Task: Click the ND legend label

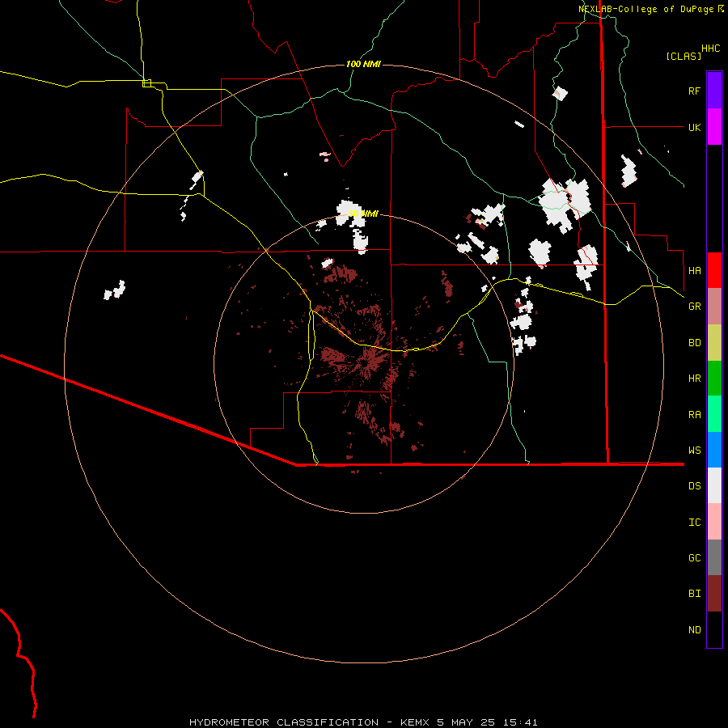Action: [x=694, y=630]
